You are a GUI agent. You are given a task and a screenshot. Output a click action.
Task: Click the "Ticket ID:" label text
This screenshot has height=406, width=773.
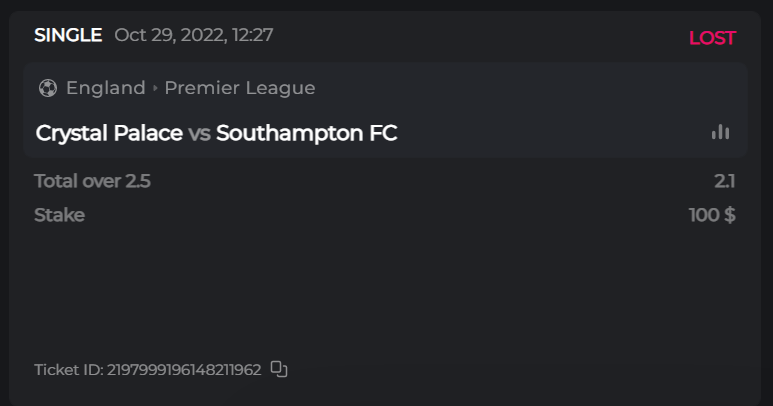tap(68, 370)
